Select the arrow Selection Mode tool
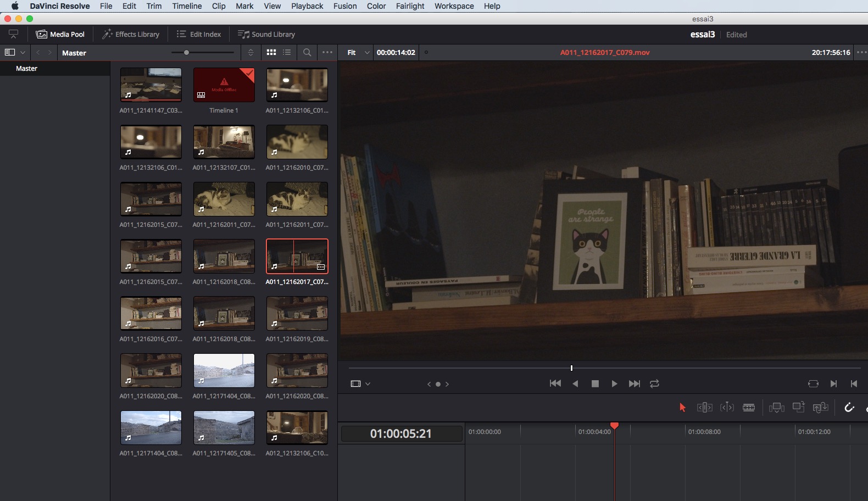Viewport: 868px width, 501px height. tap(682, 408)
